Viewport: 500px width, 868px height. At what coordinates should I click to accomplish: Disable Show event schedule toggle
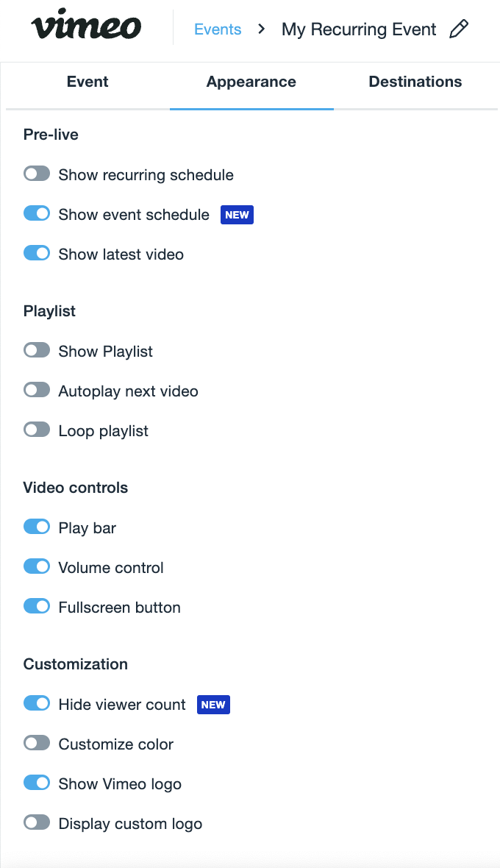tap(37, 213)
